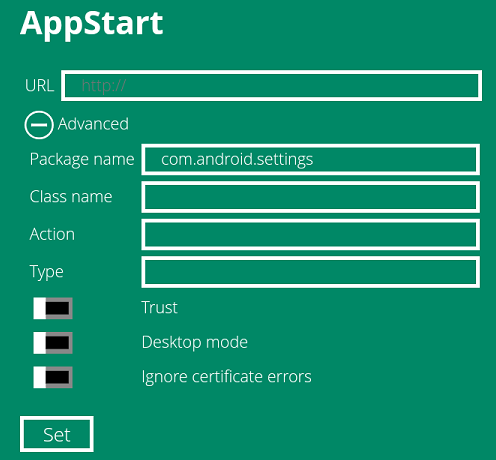The width and height of the screenshot is (496, 460).
Task: Click the URL label
Action: (x=39, y=86)
